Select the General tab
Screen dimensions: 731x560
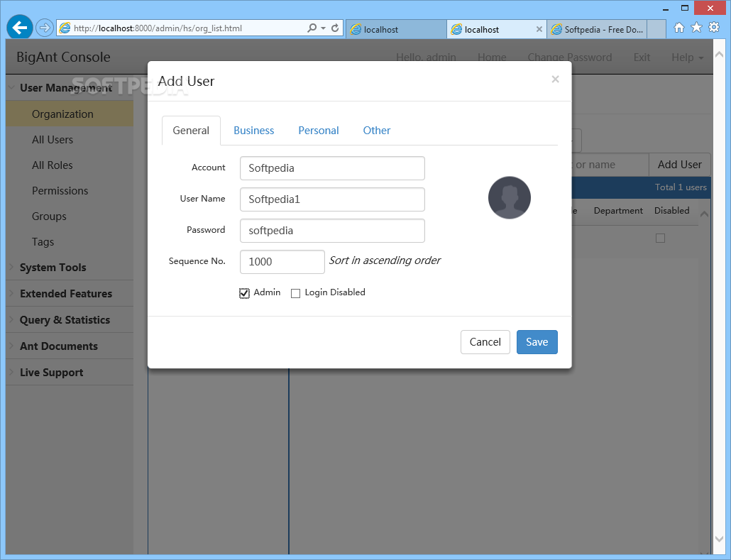[x=191, y=131]
